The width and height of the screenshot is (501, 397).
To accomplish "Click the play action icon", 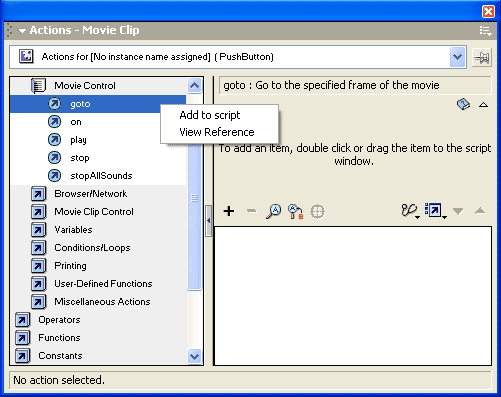I will coord(54,140).
